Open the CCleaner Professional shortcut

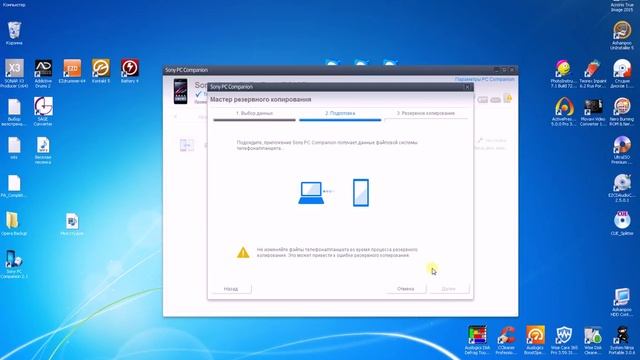tap(506, 340)
